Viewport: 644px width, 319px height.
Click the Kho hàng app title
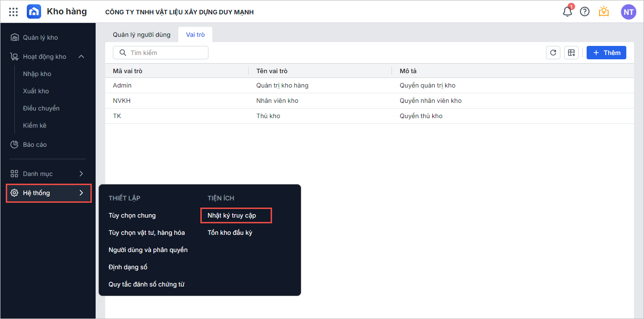(x=67, y=11)
